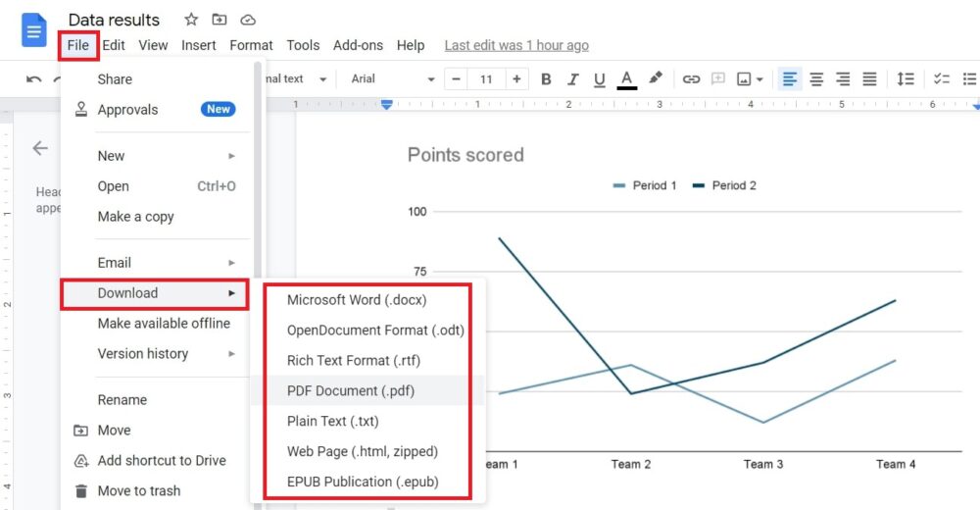Star the Data results document
The width and height of the screenshot is (980, 510).
point(191,20)
